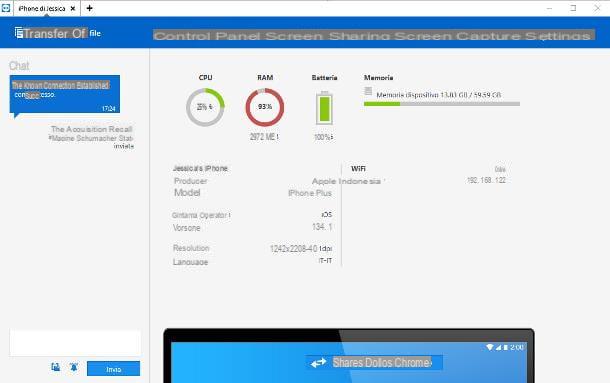
Task: Click the green battery level icon
Action: 324,108
